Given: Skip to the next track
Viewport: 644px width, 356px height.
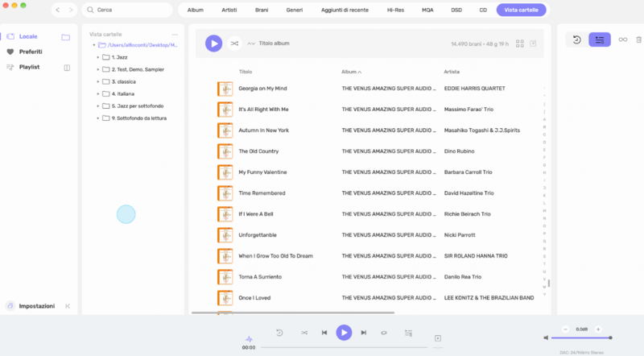Looking at the screenshot, I should tap(364, 333).
